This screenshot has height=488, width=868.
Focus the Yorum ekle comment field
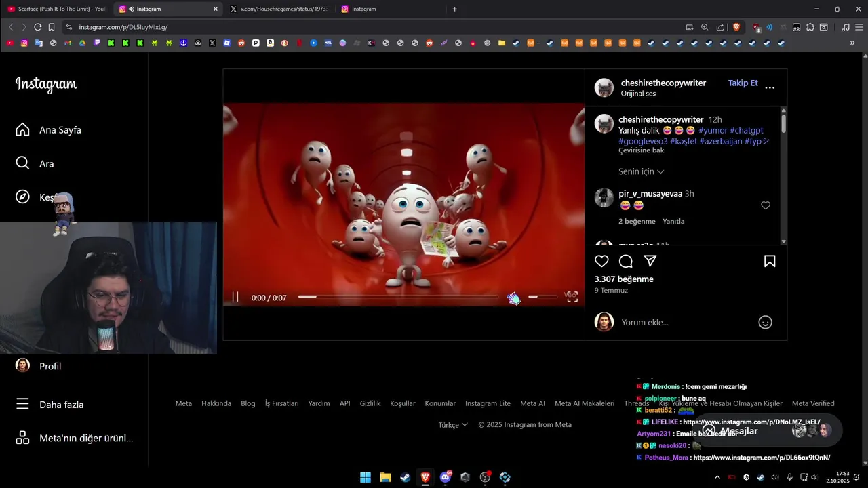685,323
